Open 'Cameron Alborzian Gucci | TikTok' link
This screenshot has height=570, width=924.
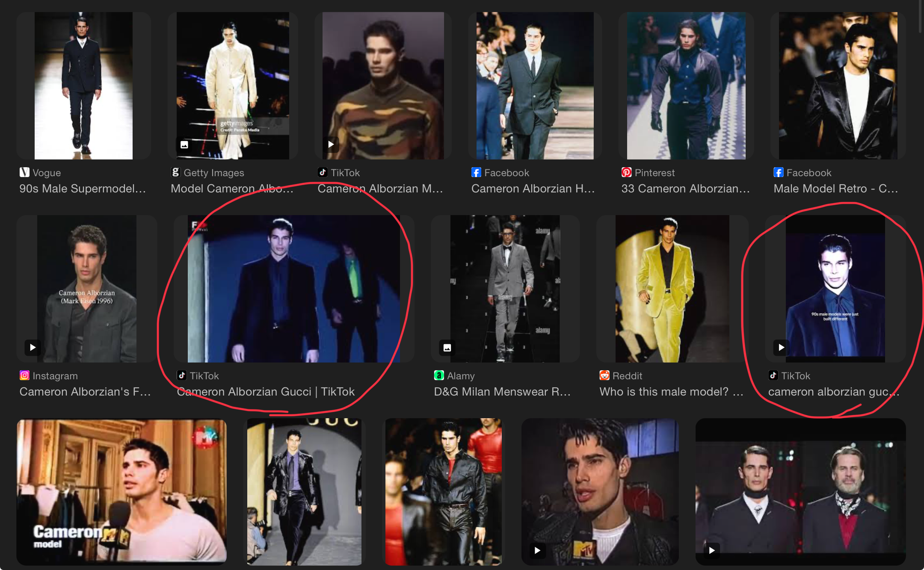point(266,392)
